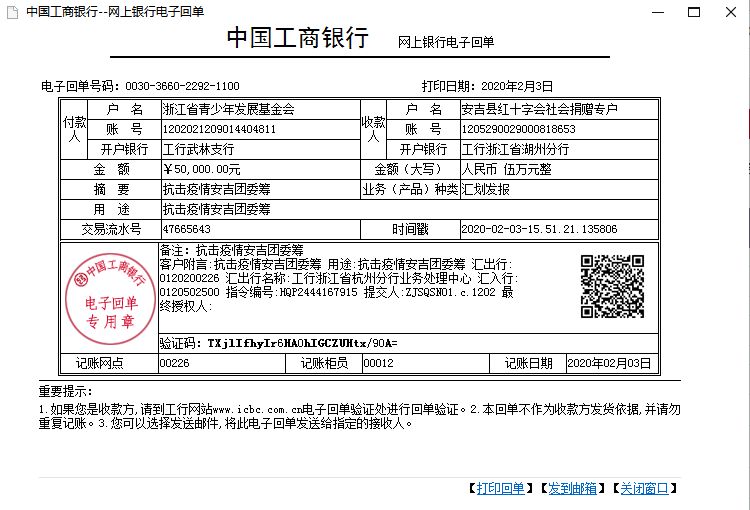This screenshot has width=750, height=510.
Task: Click timestamp 2020-02-03-15.51.21.135806
Action: pyautogui.click(x=539, y=229)
